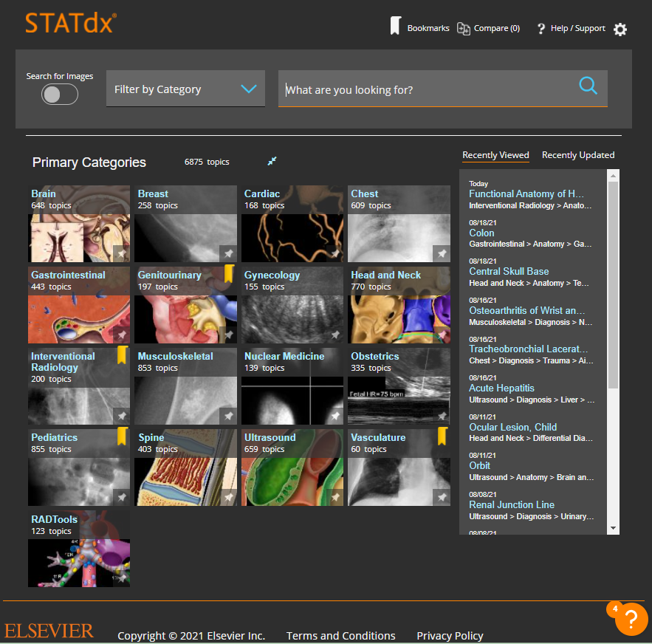Screen dimensions: 652x644
Task: Switch to the Recently Viewed tab
Action: tap(495, 155)
